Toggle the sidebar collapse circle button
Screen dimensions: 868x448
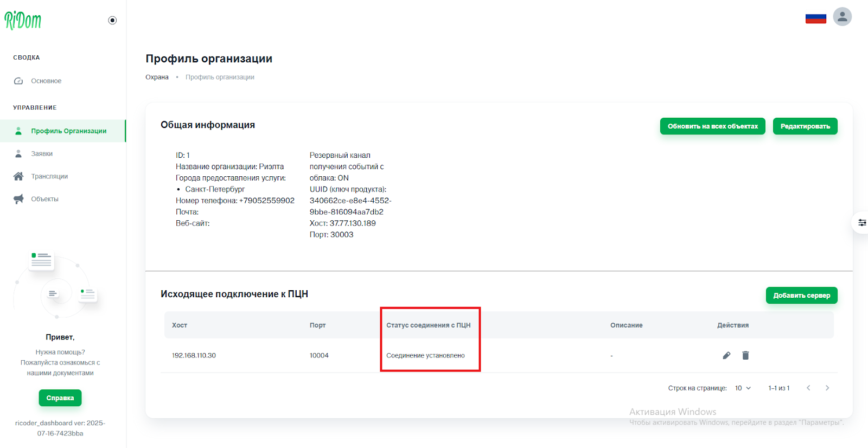pos(112,20)
